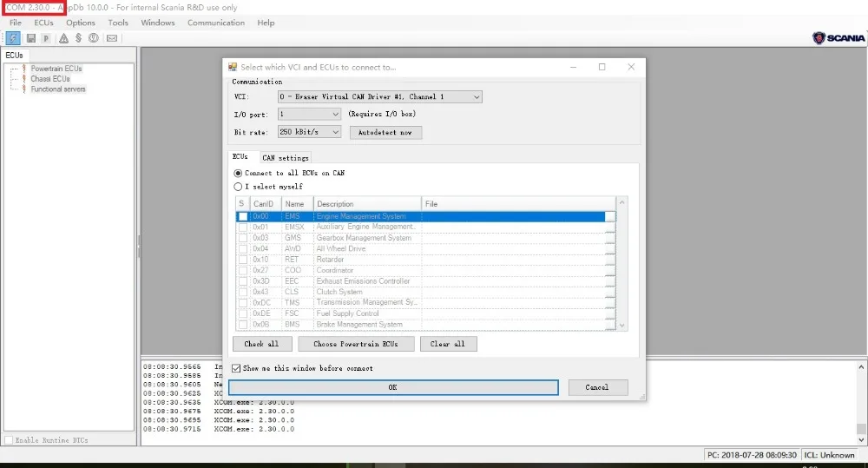Click the log panel scroll-down arrow
Viewport: 868px width, 468px height.
(861, 440)
